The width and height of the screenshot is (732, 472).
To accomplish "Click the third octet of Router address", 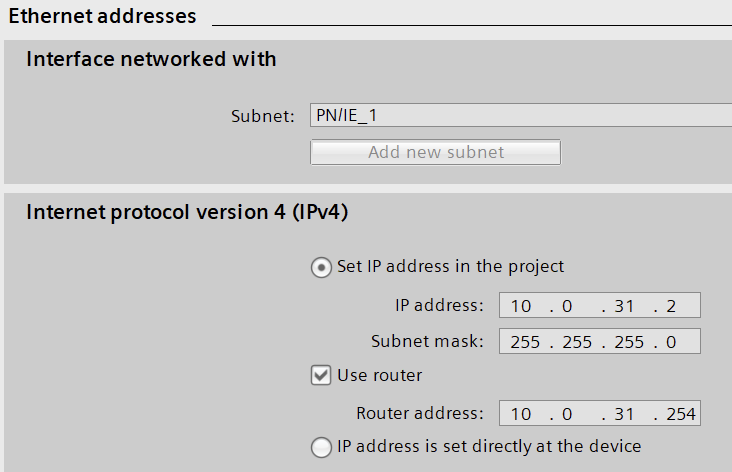I will (x=626, y=414).
